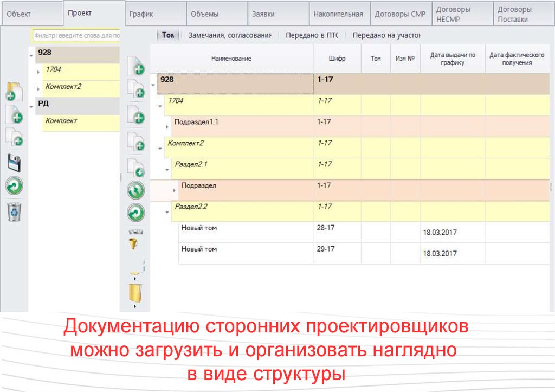The width and height of the screenshot is (555, 392).
Task: Expand the 1704 node in left tree
Action: click(x=38, y=72)
